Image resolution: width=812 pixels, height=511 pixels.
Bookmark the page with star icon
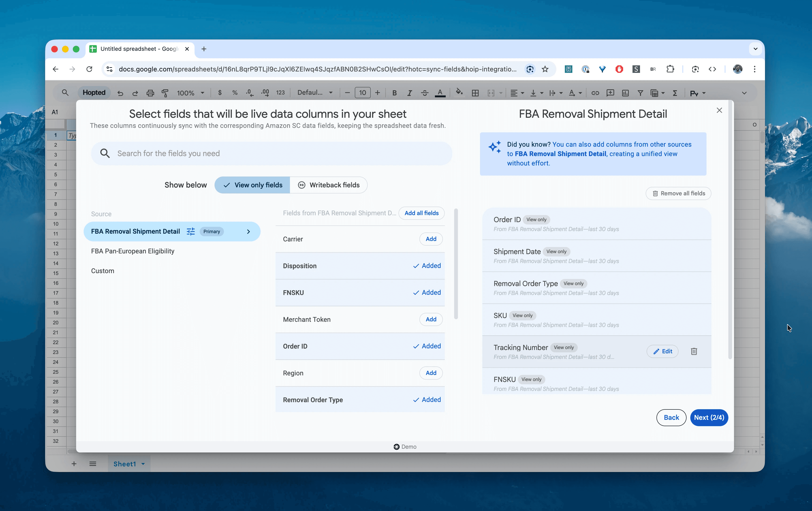(x=545, y=69)
